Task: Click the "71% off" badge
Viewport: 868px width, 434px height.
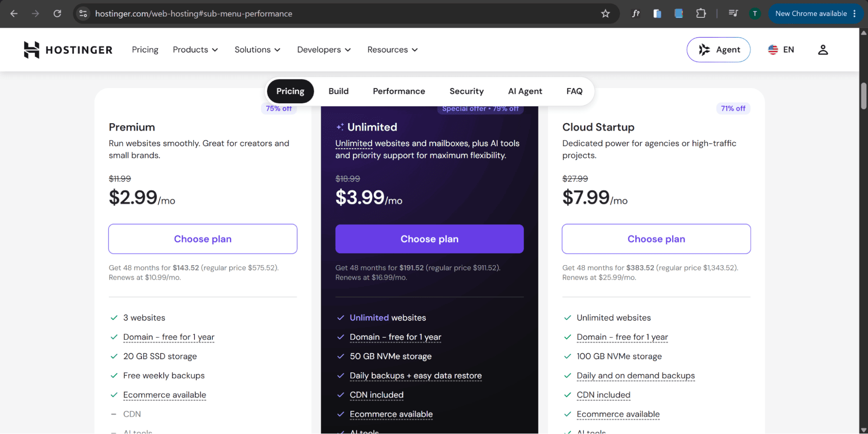Action: tap(733, 108)
